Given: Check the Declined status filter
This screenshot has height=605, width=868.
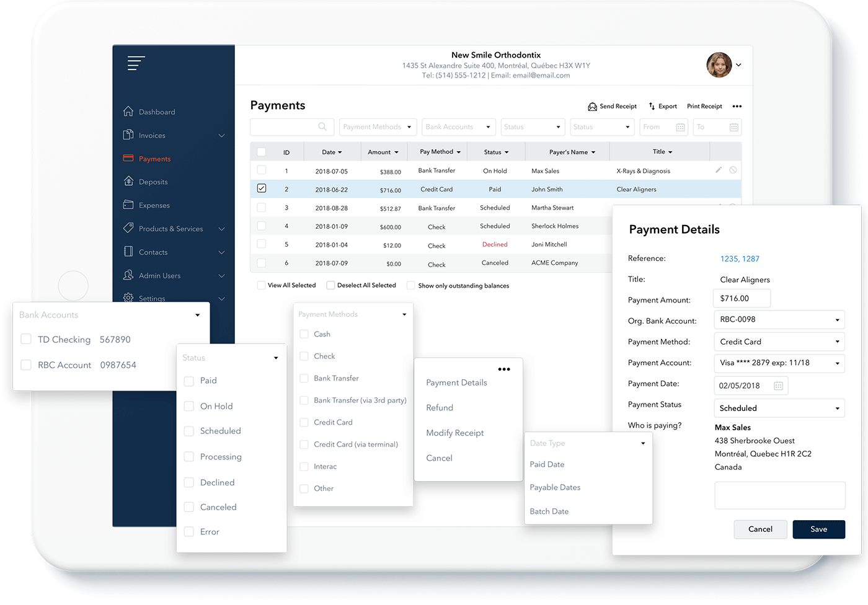Looking at the screenshot, I should coord(189,482).
